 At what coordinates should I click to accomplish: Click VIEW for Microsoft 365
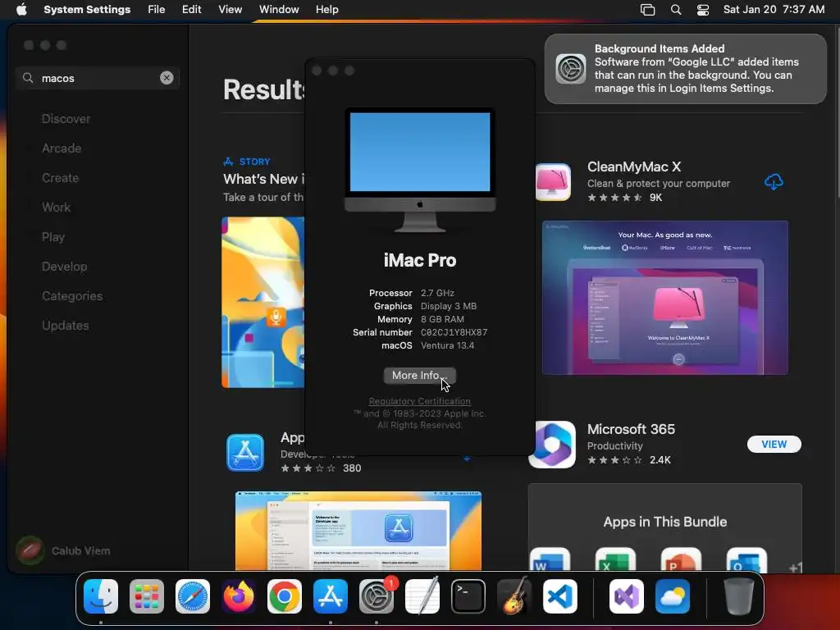tap(774, 444)
